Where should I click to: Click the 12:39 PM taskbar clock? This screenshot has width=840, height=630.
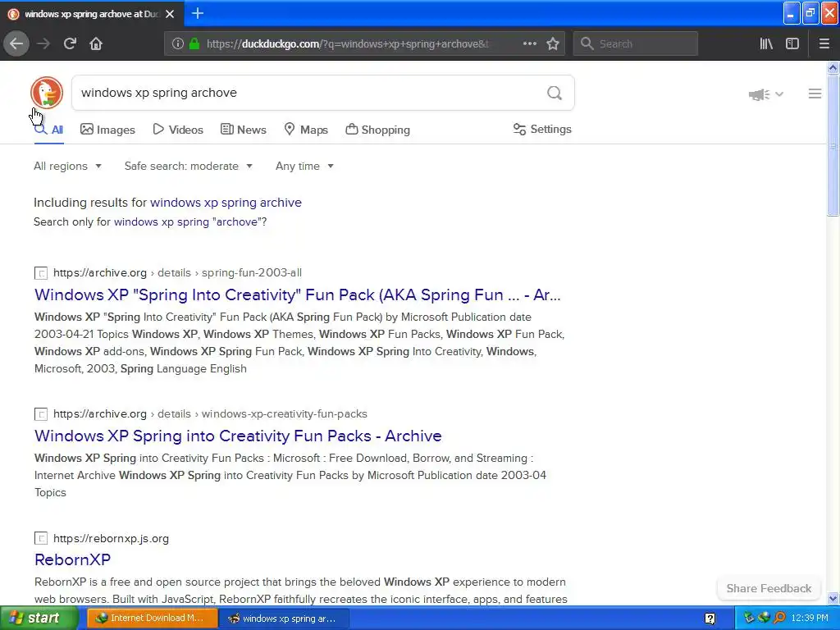tap(810, 619)
